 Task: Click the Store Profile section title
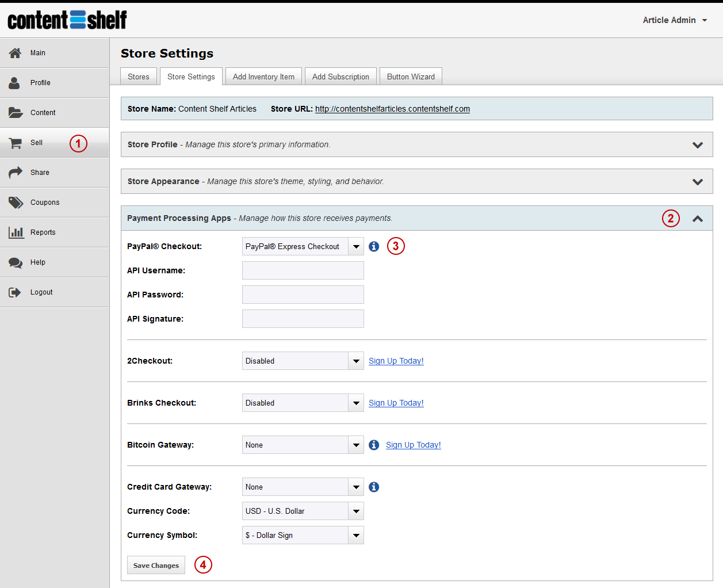click(152, 144)
